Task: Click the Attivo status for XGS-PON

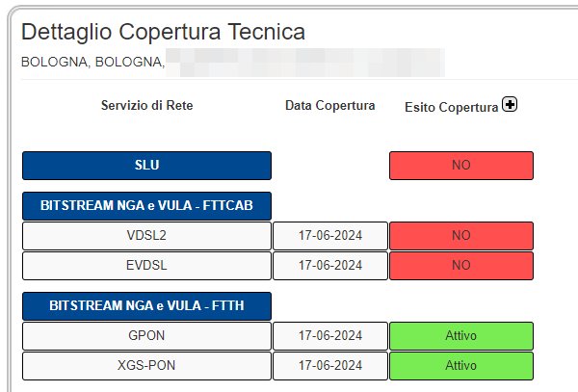Action: [461, 366]
